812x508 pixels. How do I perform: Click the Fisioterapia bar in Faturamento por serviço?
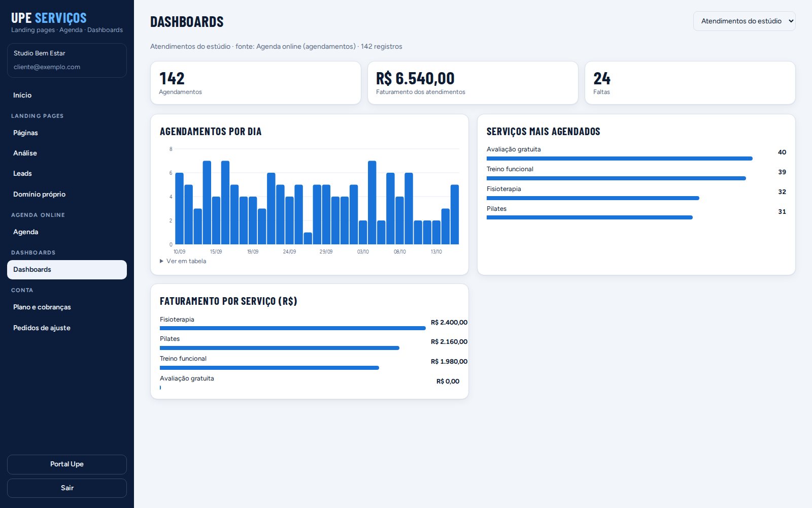pos(293,328)
